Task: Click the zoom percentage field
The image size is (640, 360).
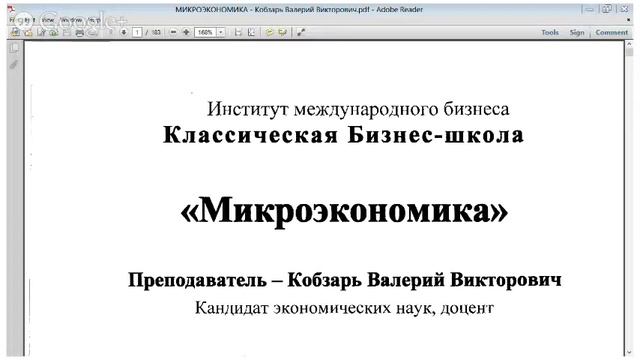Action: 206,32
